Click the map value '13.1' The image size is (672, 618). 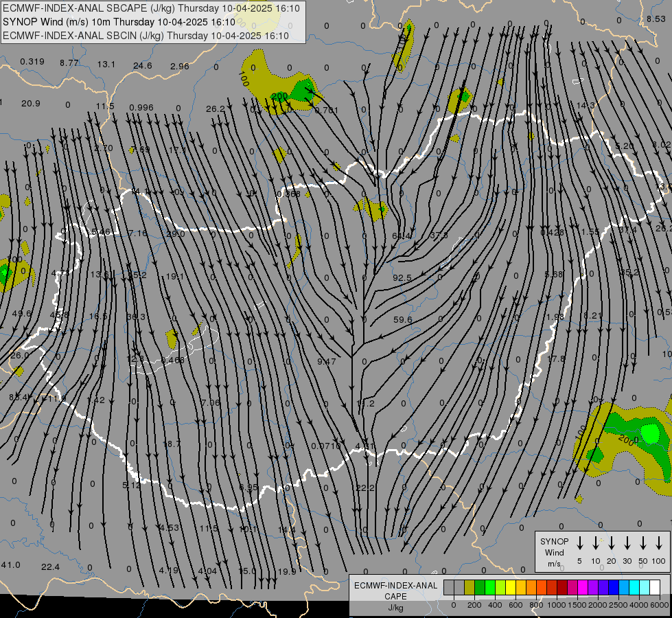pos(106,65)
